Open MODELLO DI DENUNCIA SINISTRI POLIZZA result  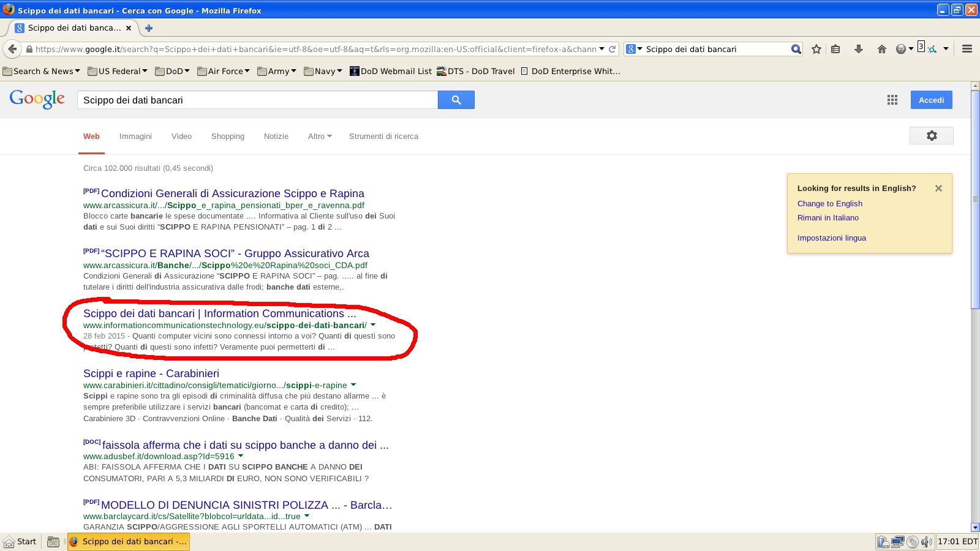246,505
